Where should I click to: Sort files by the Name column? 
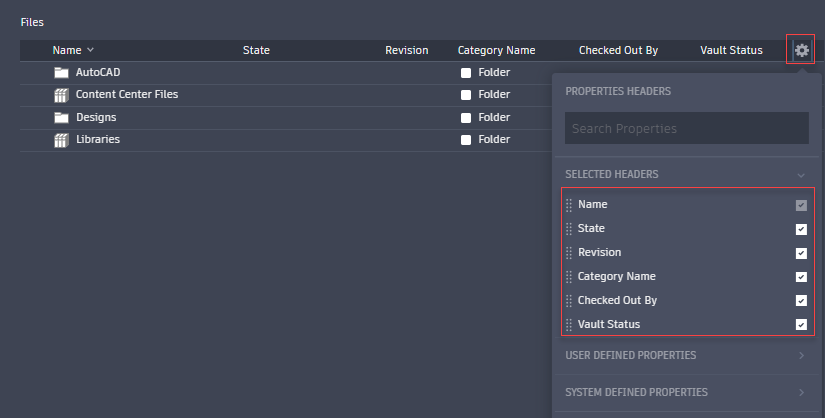[x=67, y=50]
